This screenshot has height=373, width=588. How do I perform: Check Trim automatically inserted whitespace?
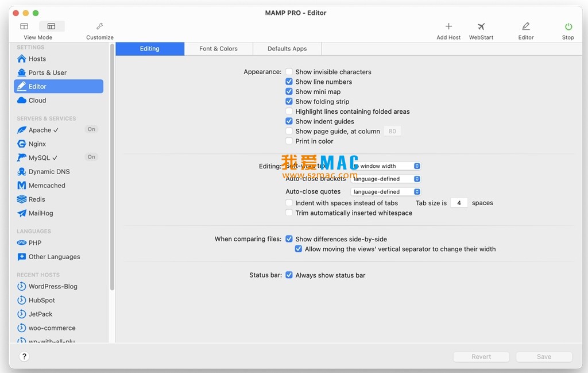pos(289,213)
